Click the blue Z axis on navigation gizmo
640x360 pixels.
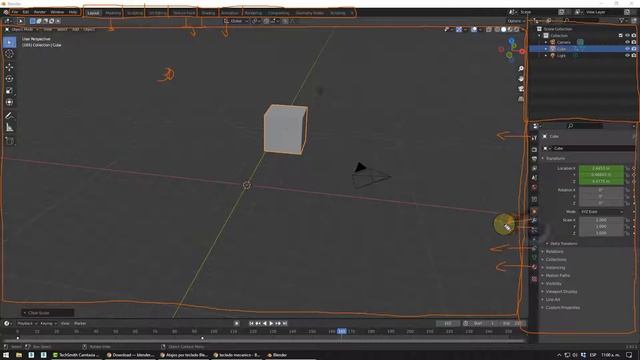click(512, 40)
